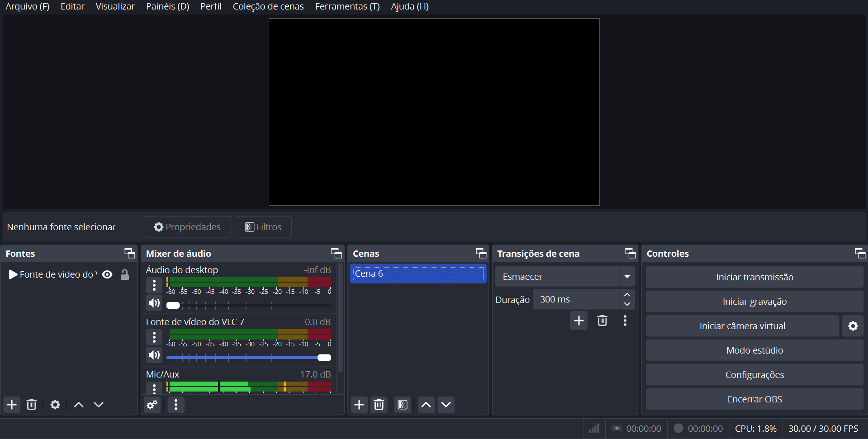Add a new source in Fontes panel
The image size is (868, 439).
(x=12, y=405)
